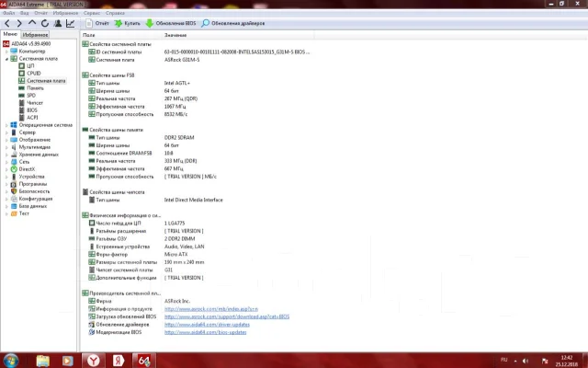Select the AIDA64 v5.99.4900 root node
The image size is (588, 368).
(x=30, y=43)
